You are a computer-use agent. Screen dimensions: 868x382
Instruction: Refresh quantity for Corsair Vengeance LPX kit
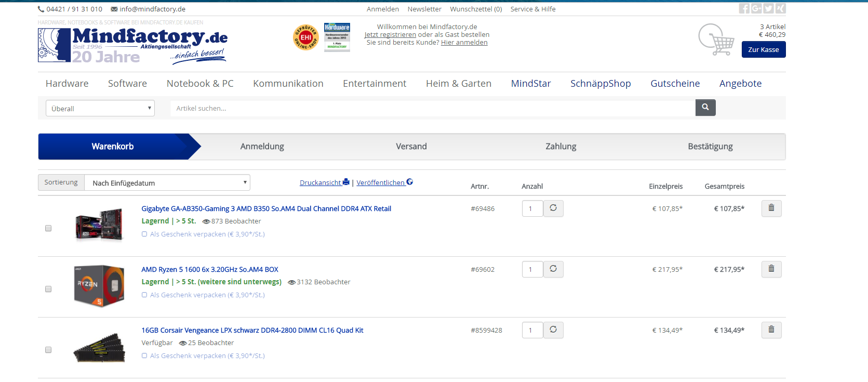click(x=553, y=330)
